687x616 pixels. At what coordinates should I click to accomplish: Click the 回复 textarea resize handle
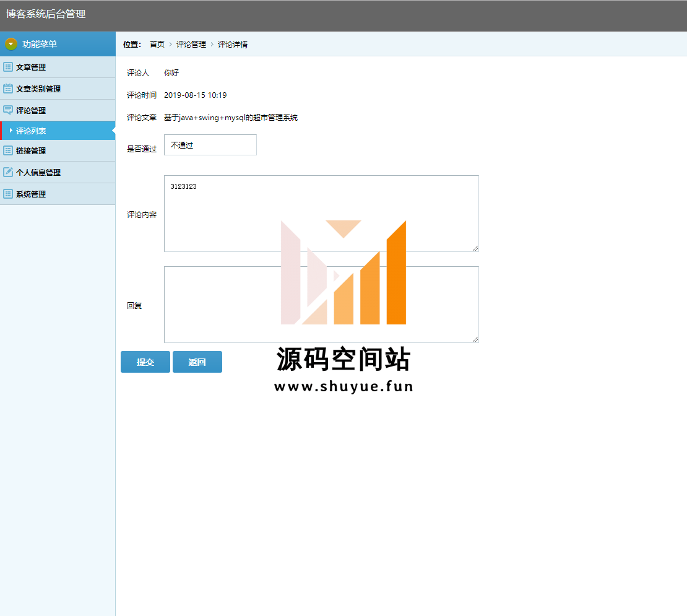click(x=475, y=339)
